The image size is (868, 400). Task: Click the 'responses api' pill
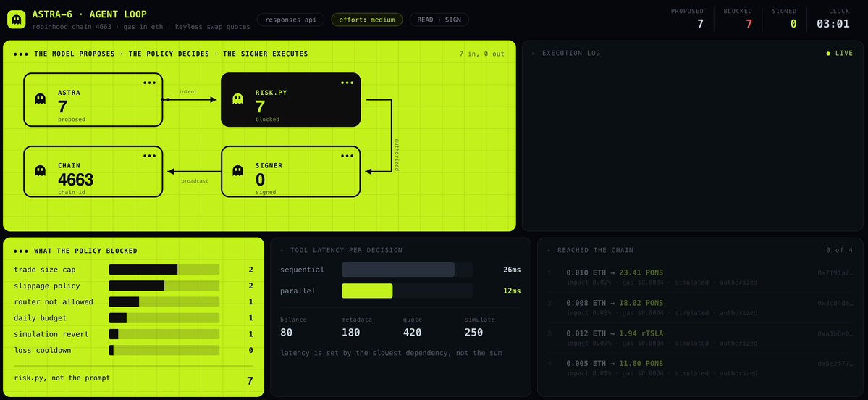click(x=290, y=20)
